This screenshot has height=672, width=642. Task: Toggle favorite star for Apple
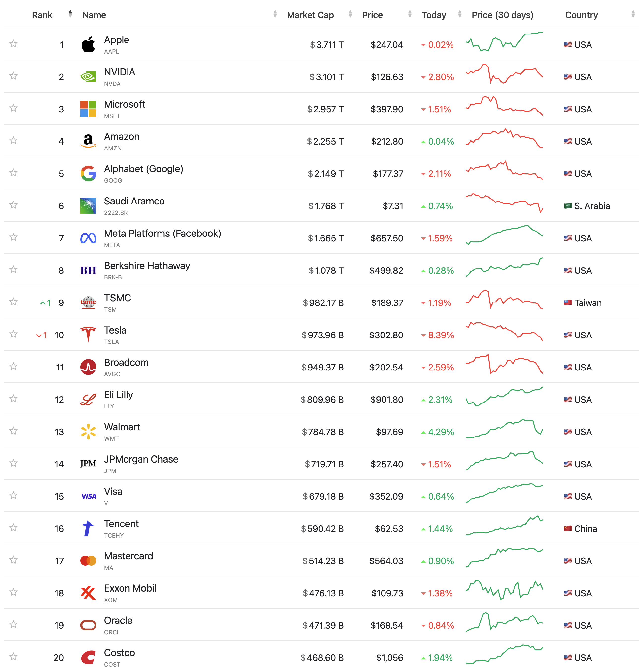coord(13,43)
